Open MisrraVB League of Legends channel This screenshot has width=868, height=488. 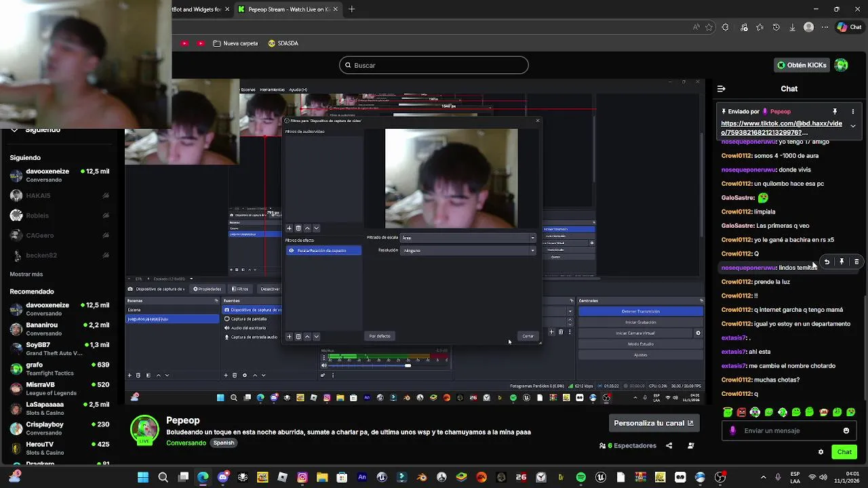point(59,388)
